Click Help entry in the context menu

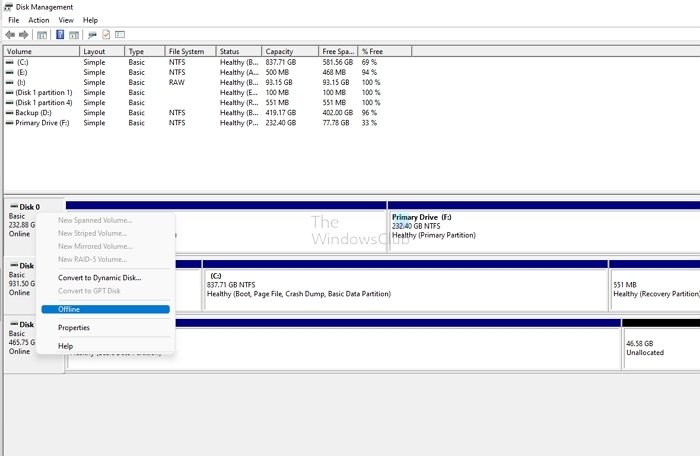point(105,346)
